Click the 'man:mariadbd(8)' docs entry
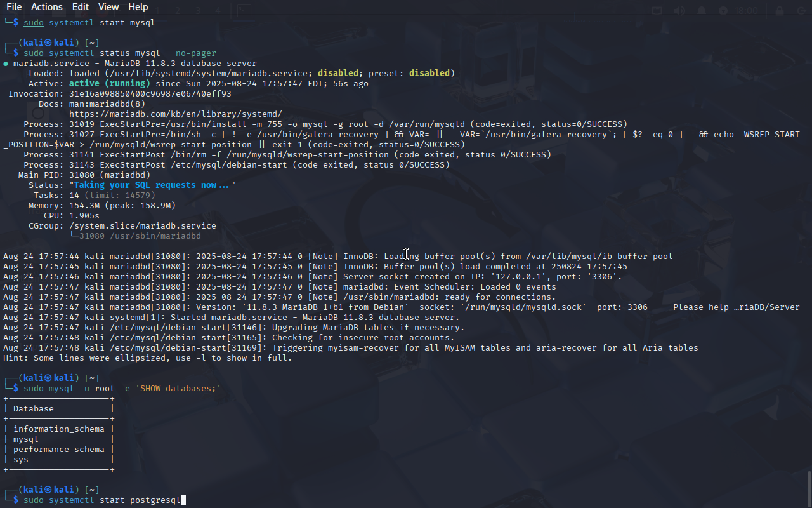The height and width of the screenshot is (508, 812). 107,104
